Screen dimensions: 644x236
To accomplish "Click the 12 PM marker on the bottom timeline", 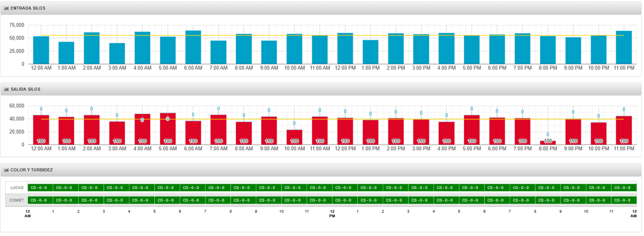I will click(332, 214).
